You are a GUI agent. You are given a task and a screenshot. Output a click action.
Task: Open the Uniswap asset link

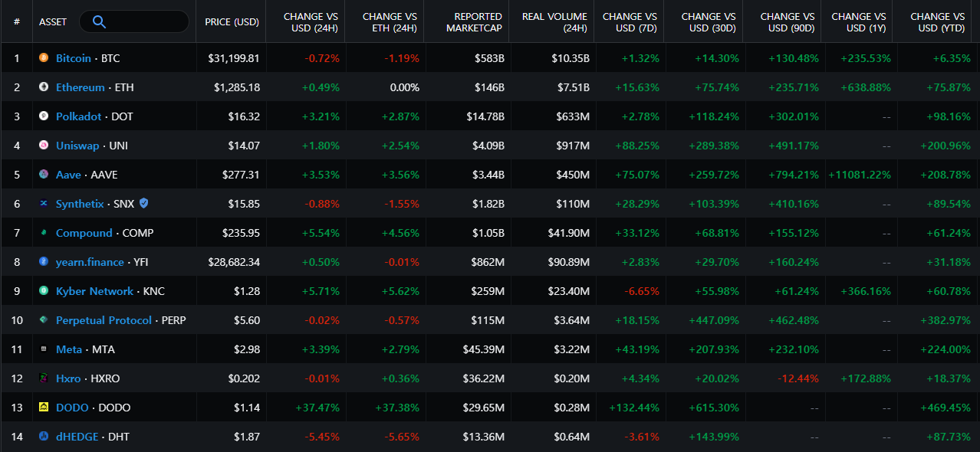(77, 146)
